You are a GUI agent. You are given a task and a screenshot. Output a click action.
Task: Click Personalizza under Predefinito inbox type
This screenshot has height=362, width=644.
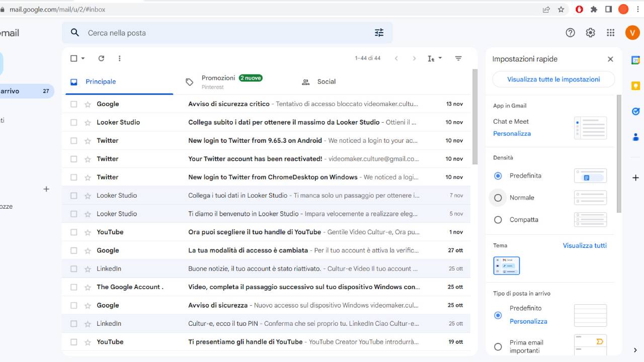pyautogui.click(x=528, y=321)
